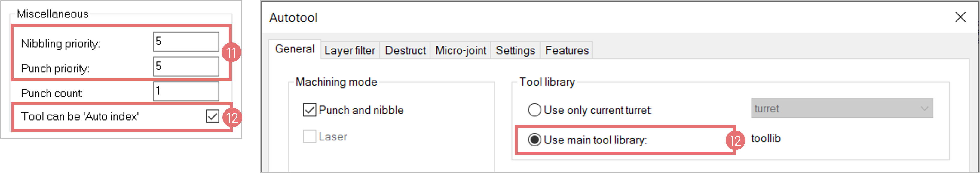Open the Features tab

[566, 51]
